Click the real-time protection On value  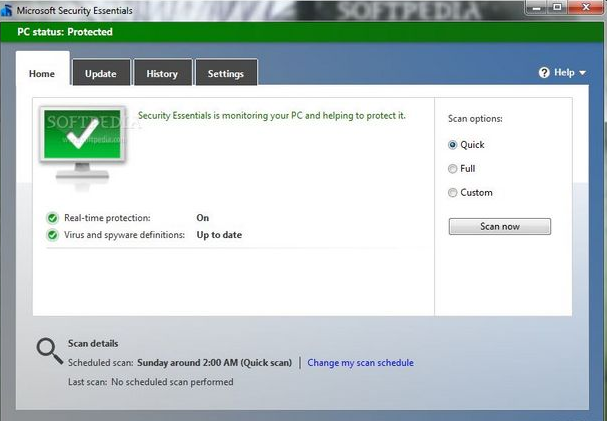(x=202, y=218)
